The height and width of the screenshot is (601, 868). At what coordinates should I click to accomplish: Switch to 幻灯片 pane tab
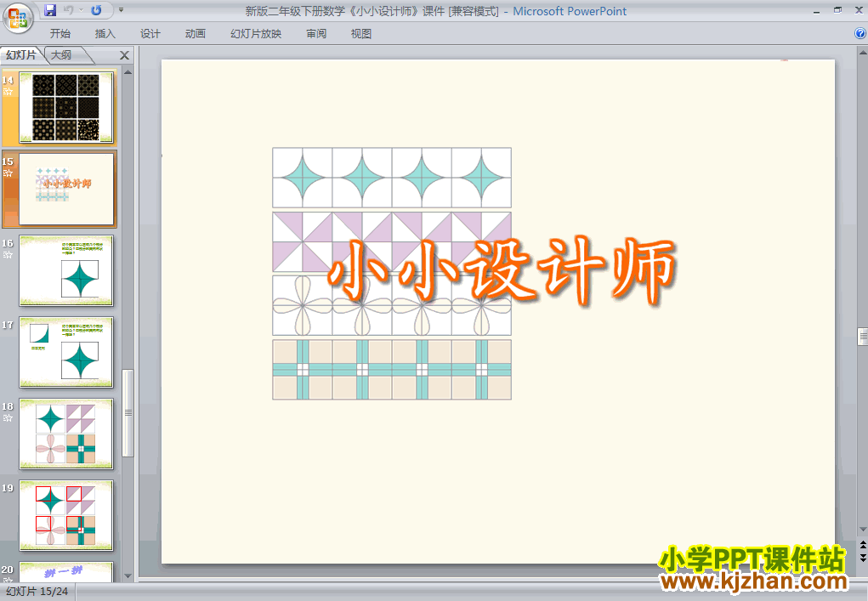click(21, 54)
